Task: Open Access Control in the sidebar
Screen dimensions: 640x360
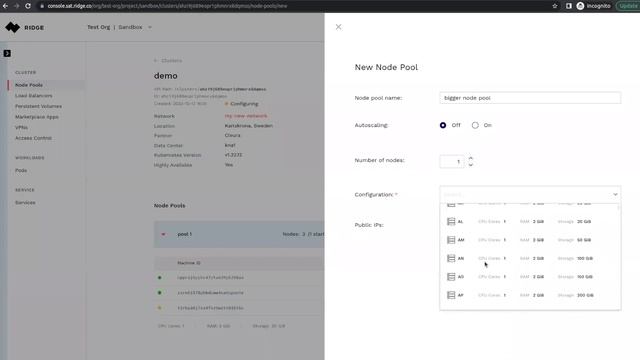Action: [x=33, y=138]
